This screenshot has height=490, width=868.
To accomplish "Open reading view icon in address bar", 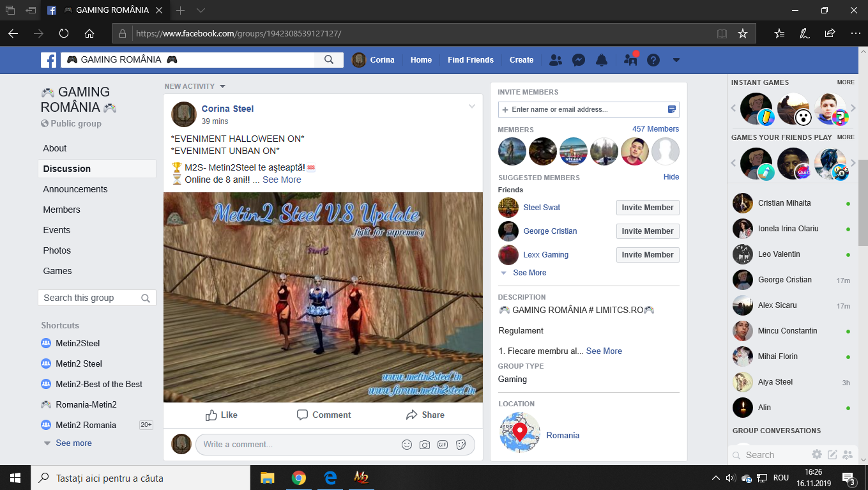I will [722, 33].
